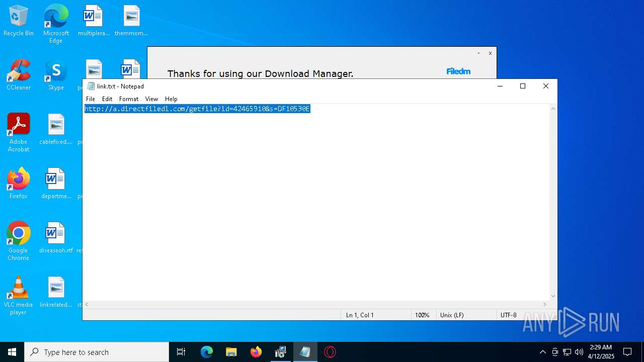Viewport: 644px width, 362px height.
Task: Open Firefox from the taskbar
Action: click(256, 352)
